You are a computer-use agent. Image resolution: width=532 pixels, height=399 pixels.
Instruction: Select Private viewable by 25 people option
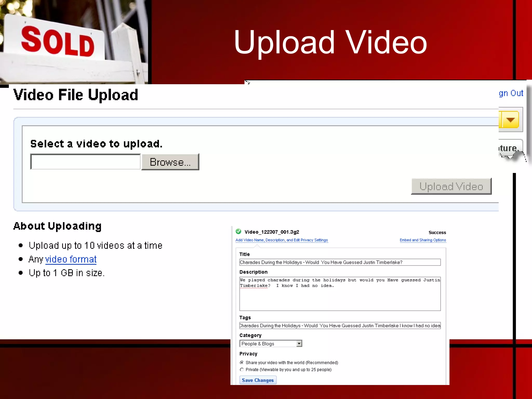point(242,370)
